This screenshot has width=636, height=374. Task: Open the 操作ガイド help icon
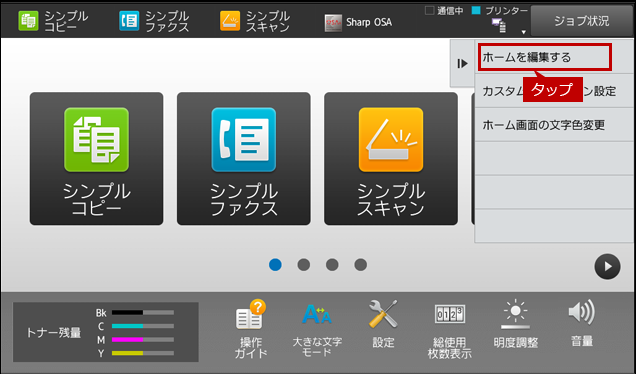(x=251, y=329)
